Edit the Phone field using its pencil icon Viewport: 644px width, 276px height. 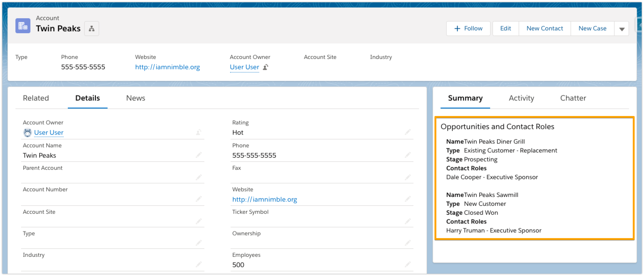(407, 155)
